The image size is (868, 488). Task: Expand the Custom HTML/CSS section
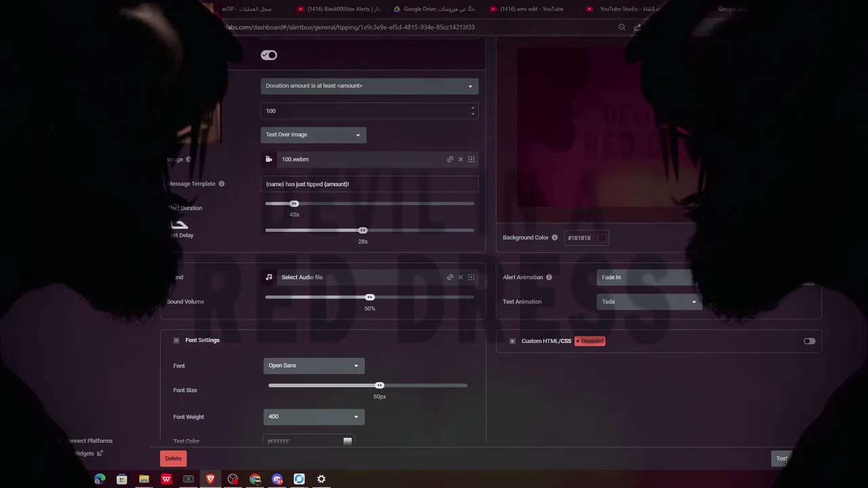(512, 341)
